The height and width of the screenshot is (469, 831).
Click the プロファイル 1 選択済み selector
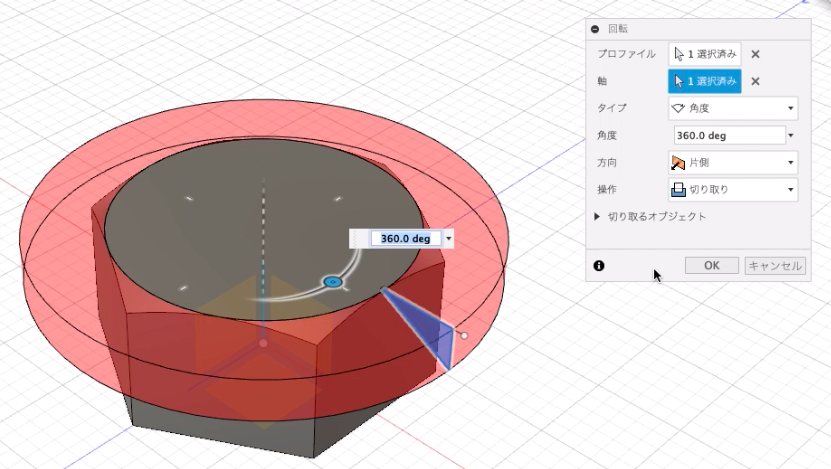click(704, 54)
